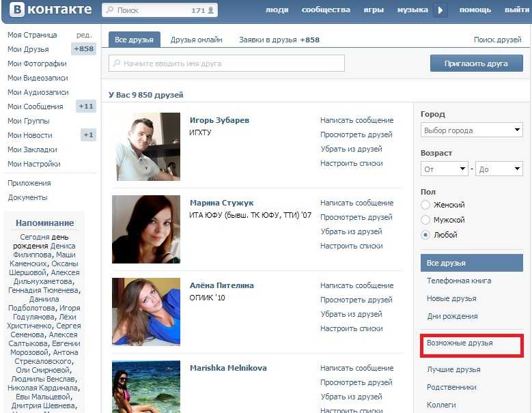Click the +858 friends counter badge
Viewport: 532px width, 413px height.
pyautogui.click(x=83, y=49)
